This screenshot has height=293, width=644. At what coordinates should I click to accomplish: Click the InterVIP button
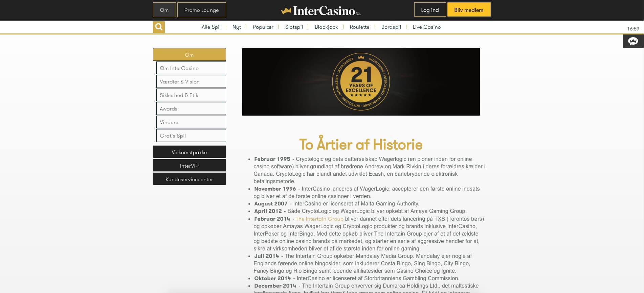point(189,165)
